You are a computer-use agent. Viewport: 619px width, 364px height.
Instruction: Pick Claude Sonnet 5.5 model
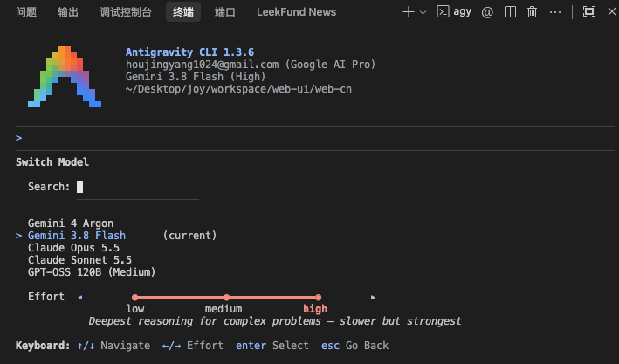79,260
